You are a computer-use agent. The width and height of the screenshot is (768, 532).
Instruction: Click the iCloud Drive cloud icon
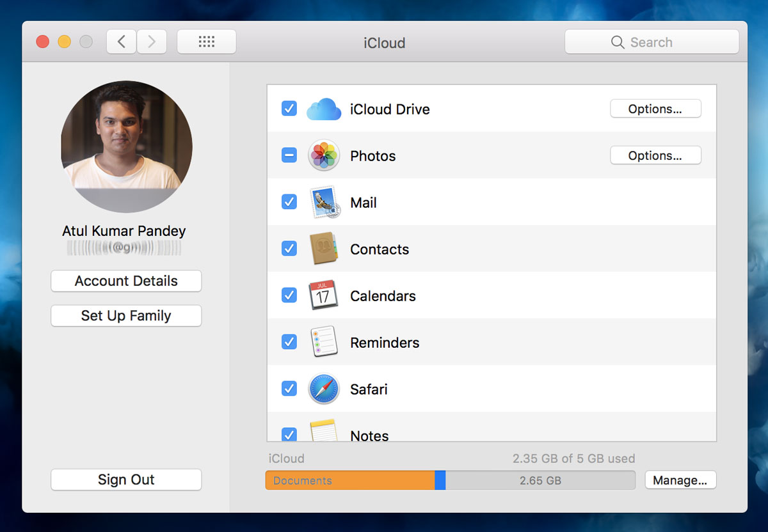pos(323,109)
